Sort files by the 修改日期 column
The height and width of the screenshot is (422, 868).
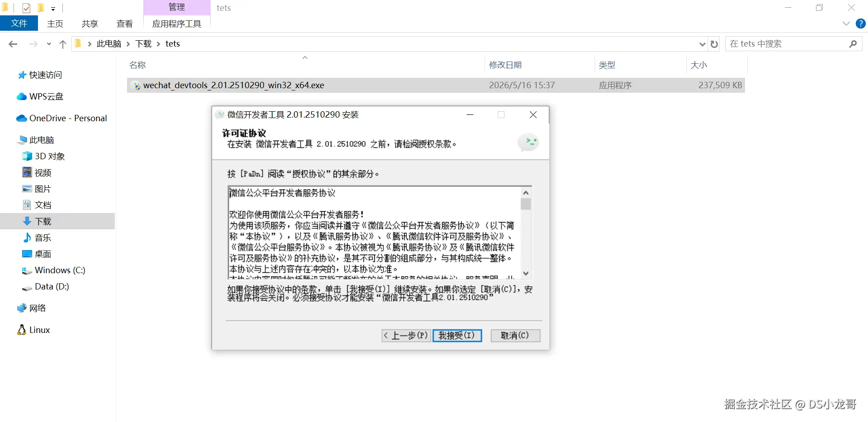coord(505,65)
